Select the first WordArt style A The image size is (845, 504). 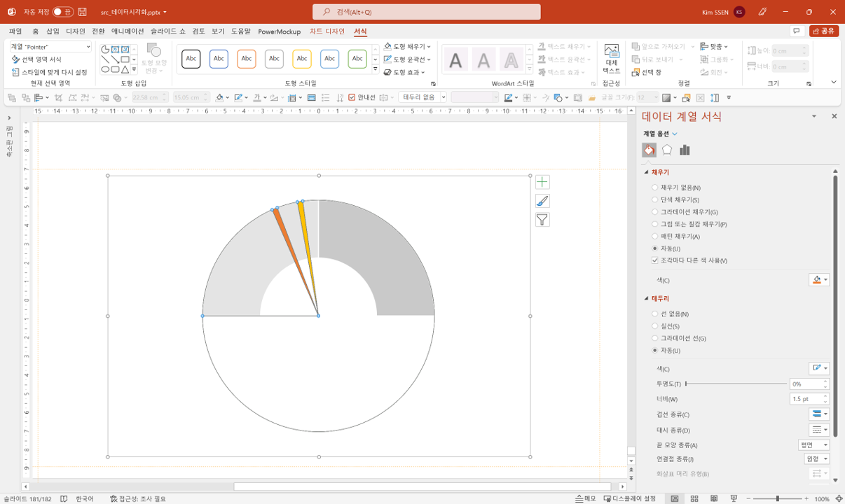[x=455, y=60]
